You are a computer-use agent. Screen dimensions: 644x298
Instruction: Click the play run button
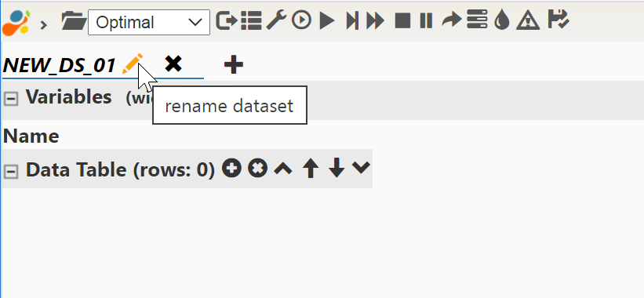pyautogui.click(x=327, y=20)
